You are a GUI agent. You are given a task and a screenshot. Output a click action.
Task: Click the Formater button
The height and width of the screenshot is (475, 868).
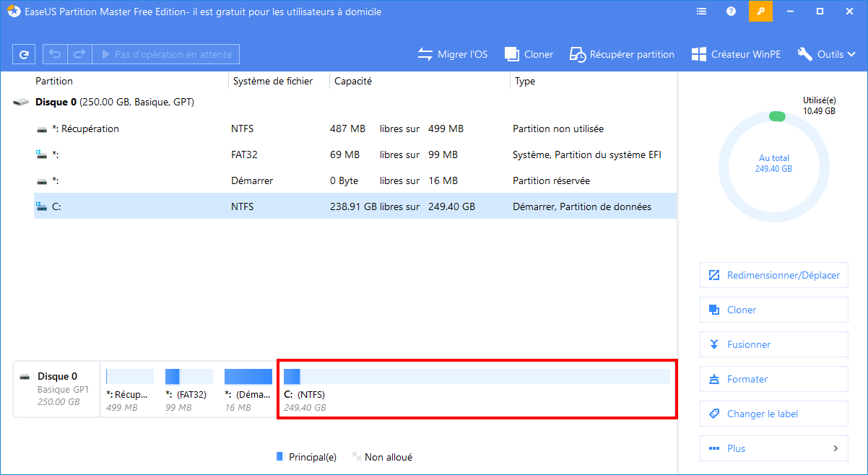(774, 379)
